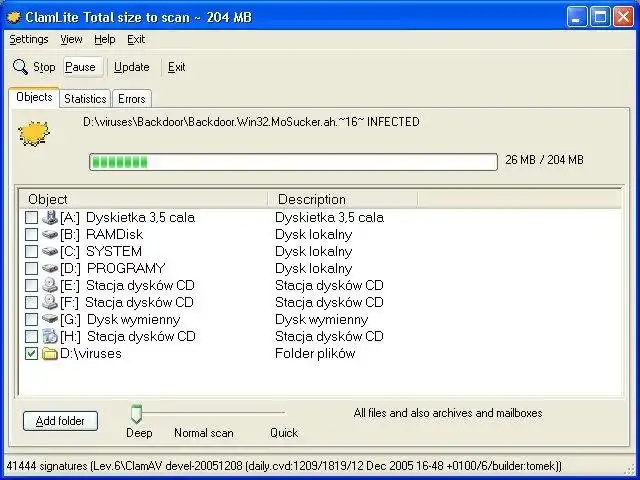Image resolution: width=640 pixels, height=480 pixels.
Task: Click the window resize grip in status bar
Action: [x=629, y=468]
